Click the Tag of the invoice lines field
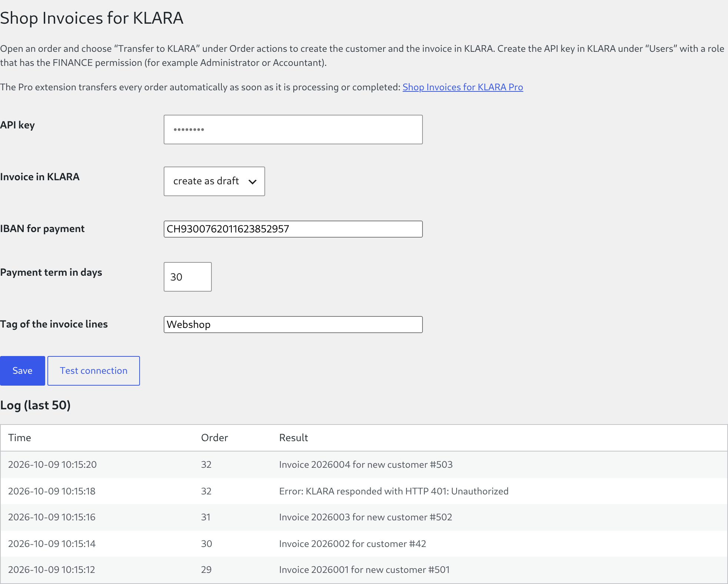Viewport: 728px width, 584px height. click(x=293, y=325)
